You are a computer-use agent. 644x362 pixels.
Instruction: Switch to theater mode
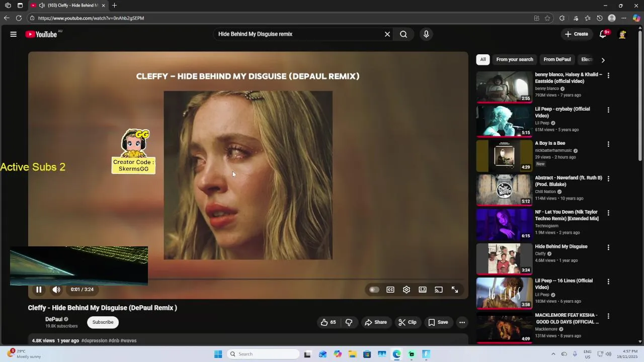tap(423, 290)
